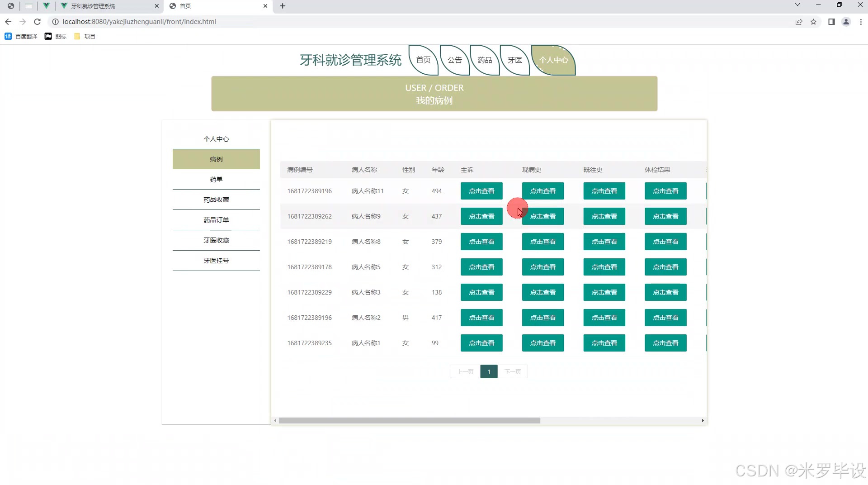View 既往史 for 病人名称9
This screenshot has width=868, height=485.
tap(604, 216)
